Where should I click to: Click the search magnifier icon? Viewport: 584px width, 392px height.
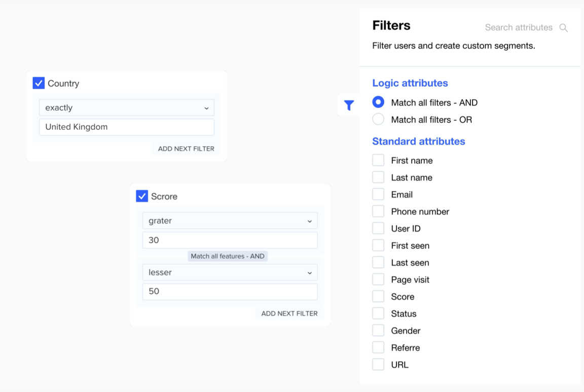coord(563,28)
